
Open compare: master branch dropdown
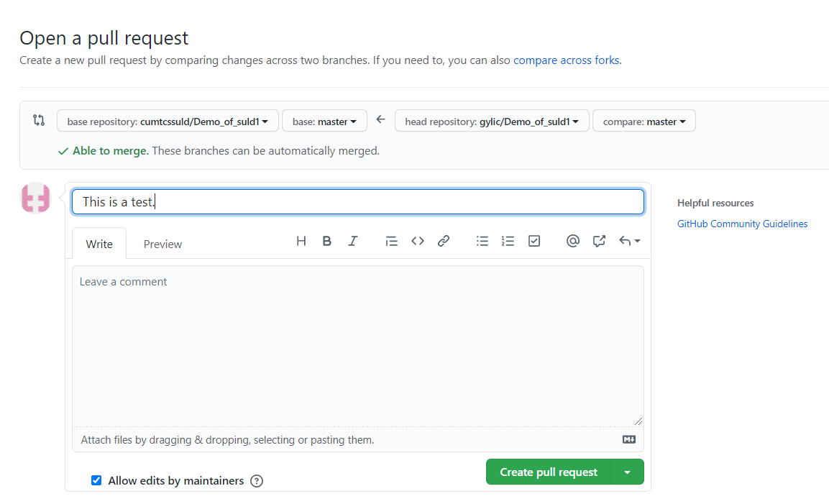644,121
